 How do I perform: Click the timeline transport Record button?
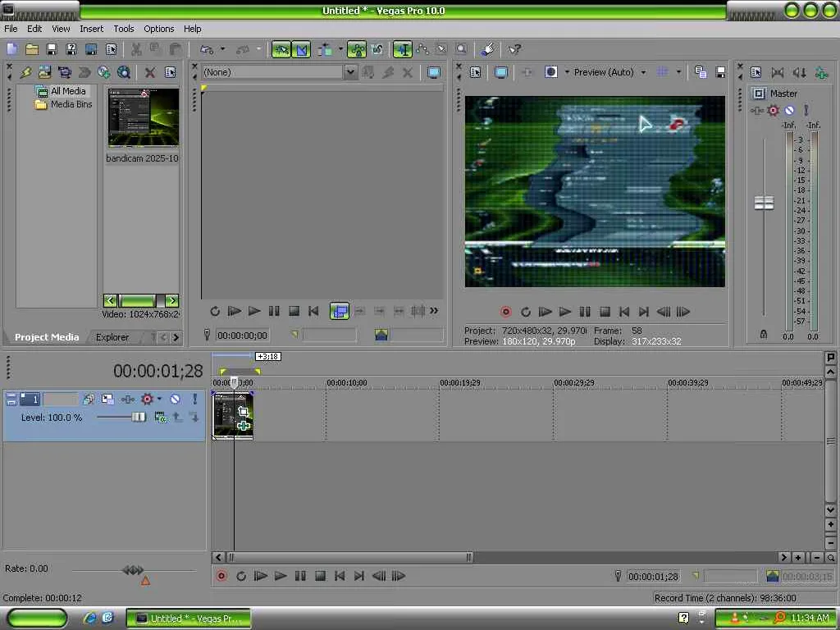click(221, 576)
